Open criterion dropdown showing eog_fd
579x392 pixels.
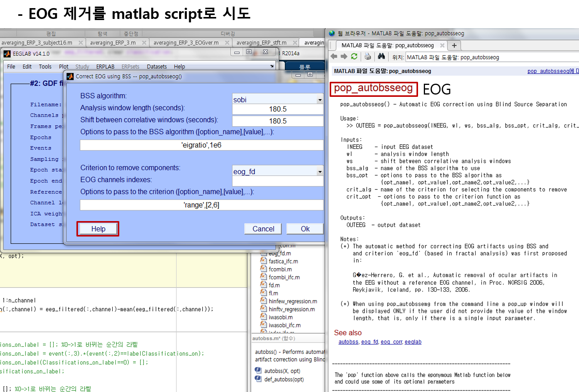point(320,172)
